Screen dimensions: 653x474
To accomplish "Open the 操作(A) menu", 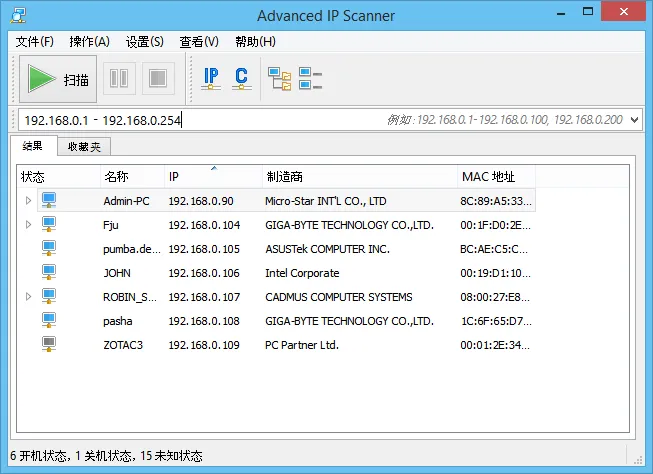I will click(x=89, y=41).
